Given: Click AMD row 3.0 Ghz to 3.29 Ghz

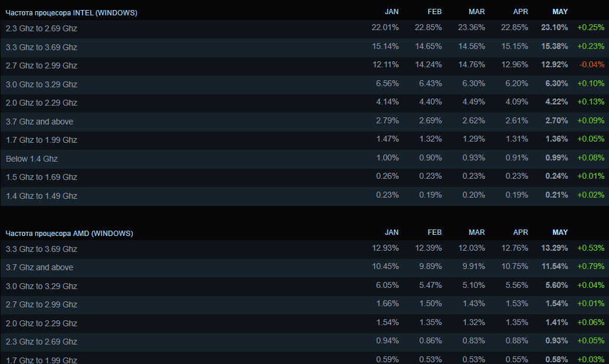Looking at the screenshot, I should point(41,286).
